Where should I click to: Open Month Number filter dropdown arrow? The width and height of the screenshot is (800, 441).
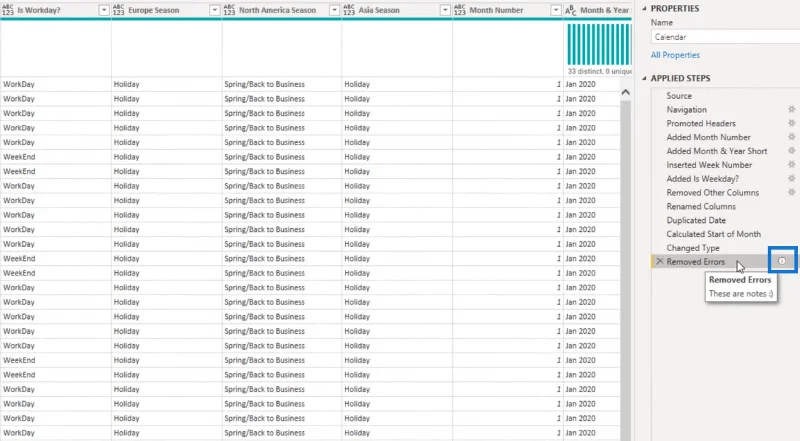click(x=556, y=10)
